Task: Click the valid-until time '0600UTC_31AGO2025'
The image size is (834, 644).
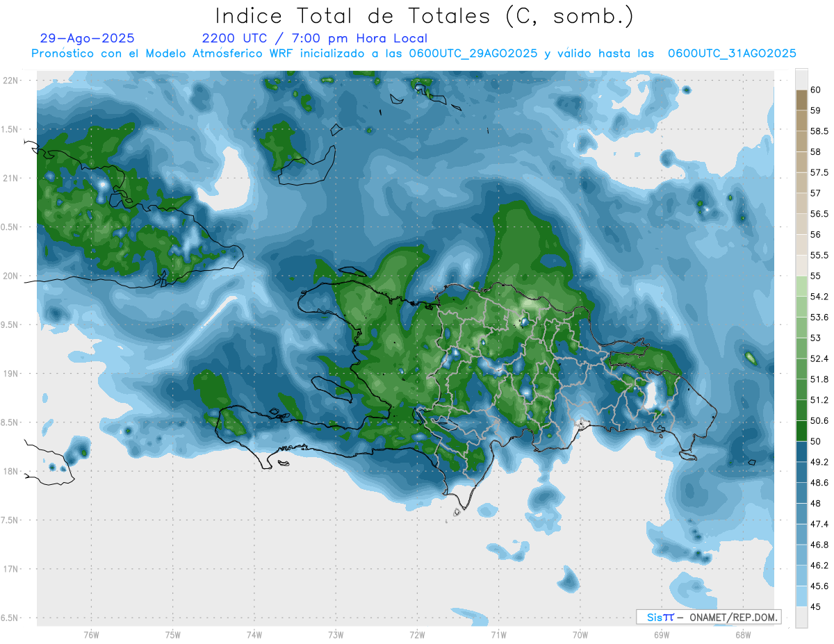Action: click(x=732, y=53)
